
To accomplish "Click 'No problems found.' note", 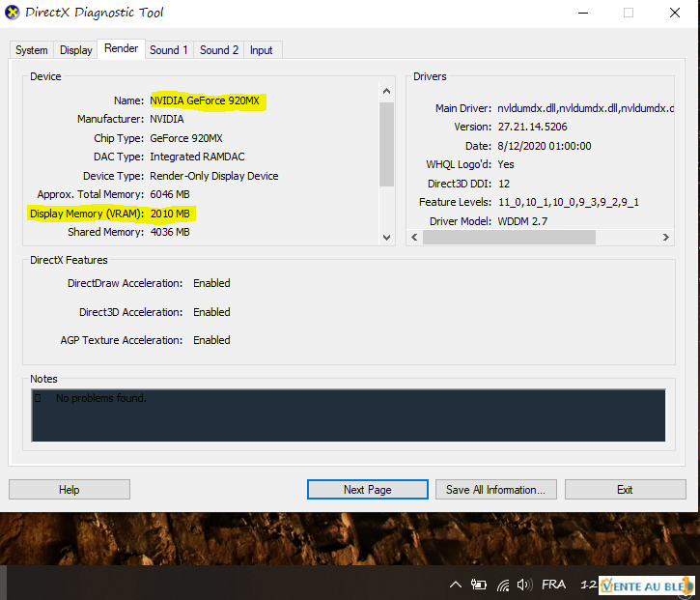I will click(x=100, y=398).
